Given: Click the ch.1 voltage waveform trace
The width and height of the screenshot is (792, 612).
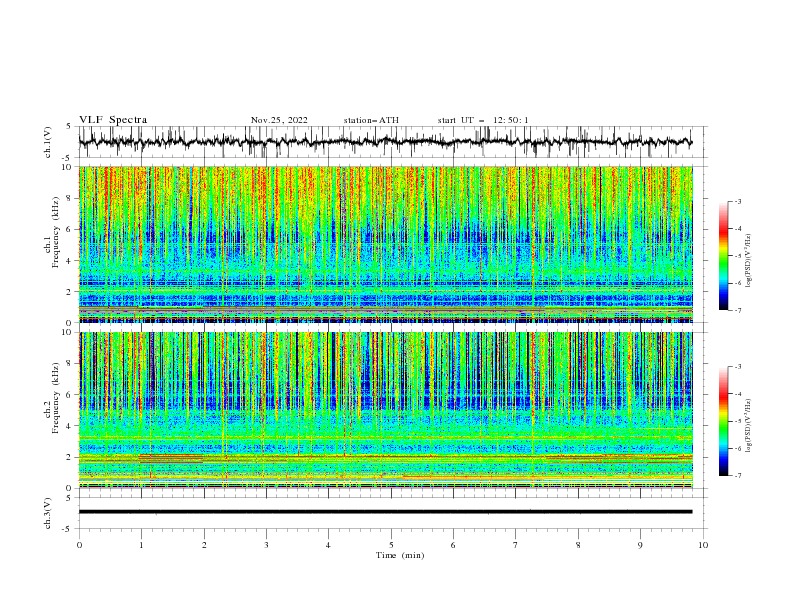Looking at the screenshot, I should pos(385,142).
